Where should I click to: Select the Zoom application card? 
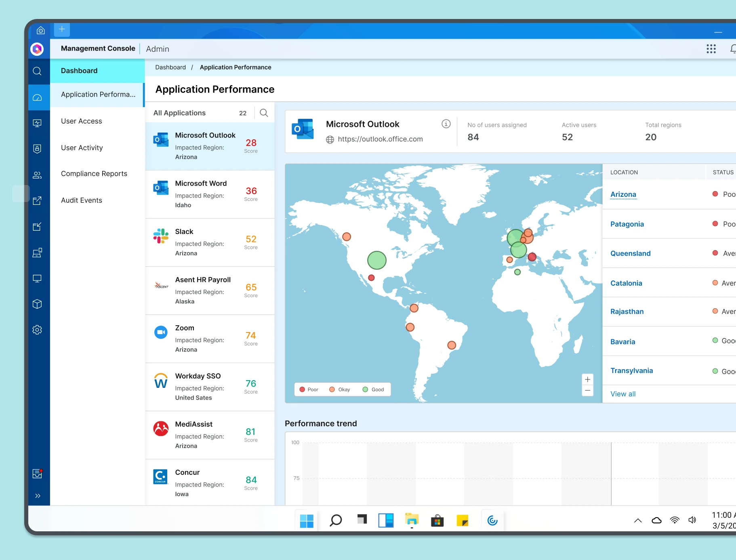[210, 339]
